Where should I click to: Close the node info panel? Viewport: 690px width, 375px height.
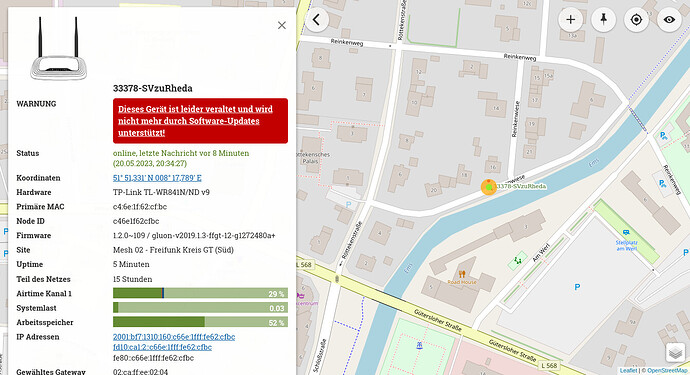click(282, 26)
